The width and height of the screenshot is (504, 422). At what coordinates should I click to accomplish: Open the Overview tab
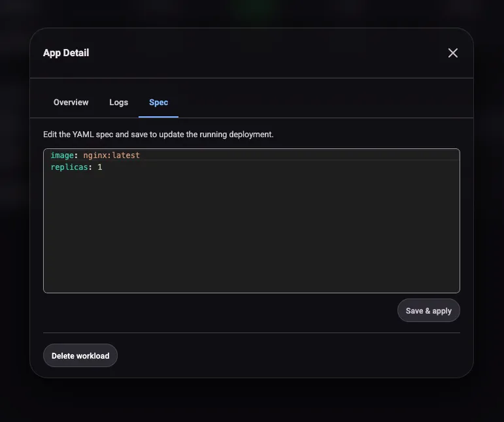point(71,103)
